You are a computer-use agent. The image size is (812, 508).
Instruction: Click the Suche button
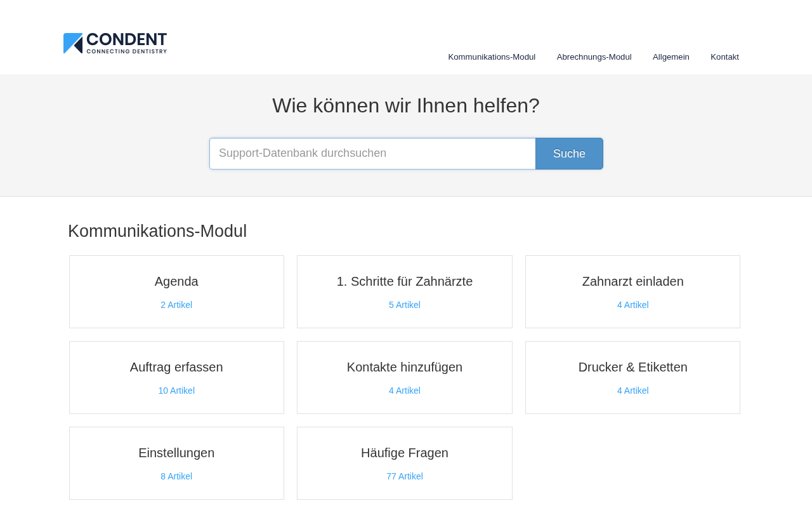(569, 154)
